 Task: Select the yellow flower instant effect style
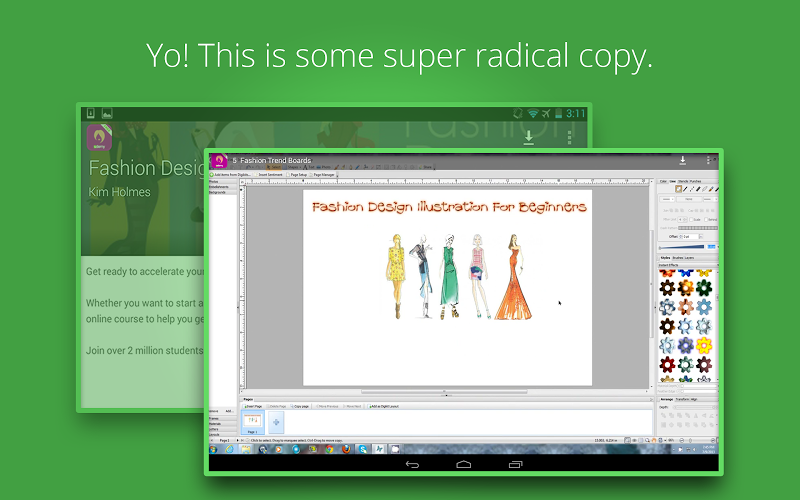pos(703,345)
